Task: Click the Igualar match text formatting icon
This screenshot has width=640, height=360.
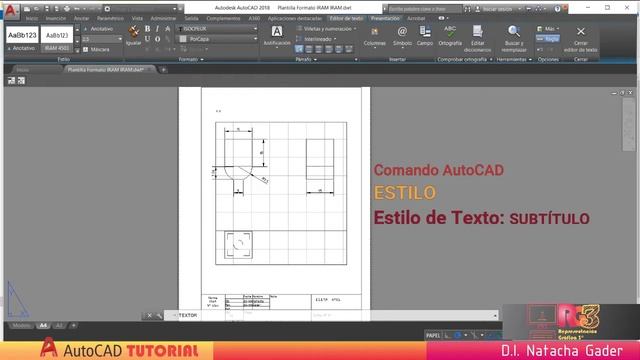Action: click(133, 35)
